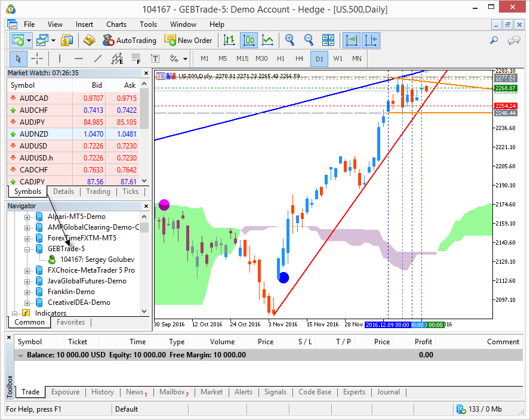Switch to M1 timeframe
Screen dimensions: 530x420
point(205,59)
